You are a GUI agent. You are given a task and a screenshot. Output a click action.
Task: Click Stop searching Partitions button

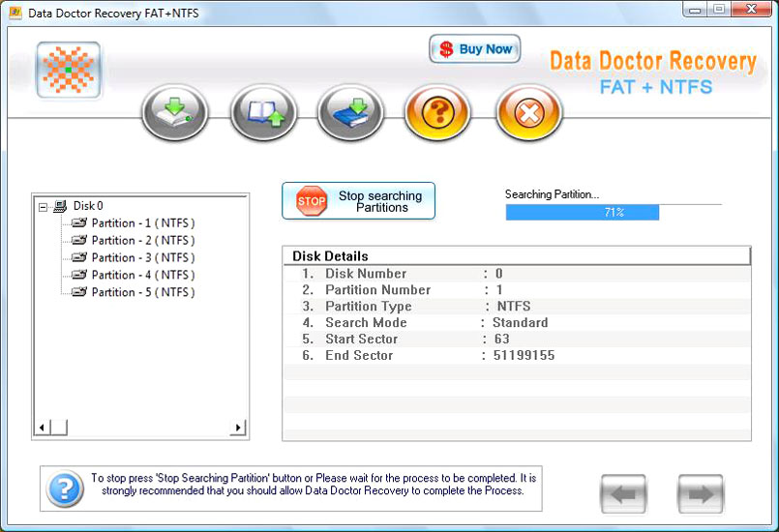pos(358,200)
